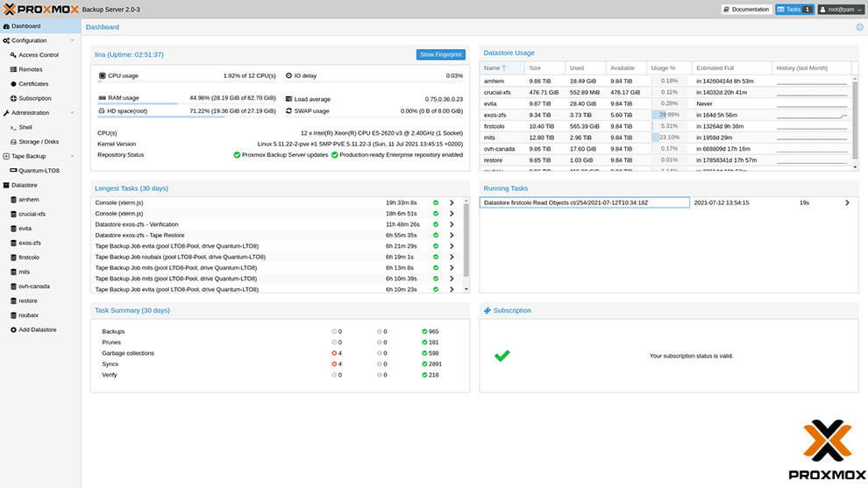Open the Subscription sidebar item
This screenshot has width=868, height=488.
click(35, 98)
